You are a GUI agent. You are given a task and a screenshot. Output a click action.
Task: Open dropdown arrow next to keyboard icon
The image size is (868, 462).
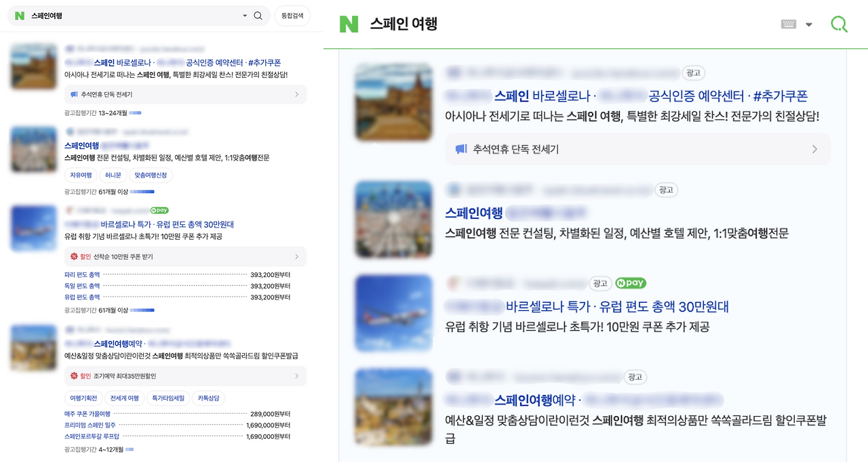pos(808,25)
